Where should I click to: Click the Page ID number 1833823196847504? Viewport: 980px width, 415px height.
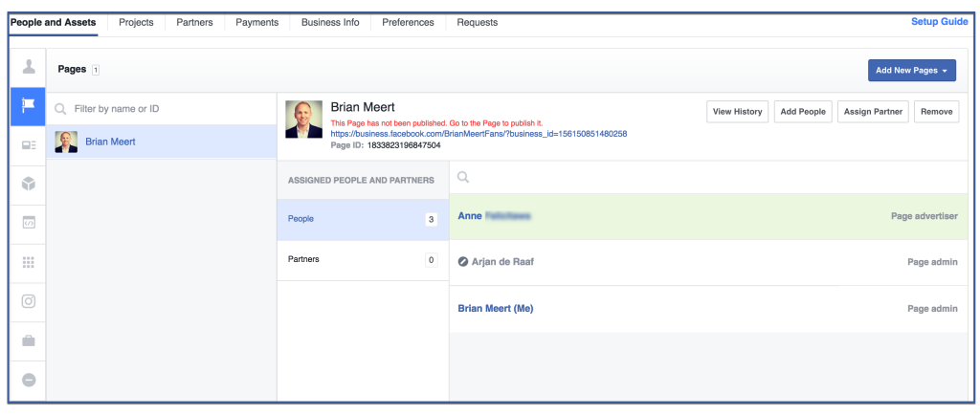tap(404, 144)
